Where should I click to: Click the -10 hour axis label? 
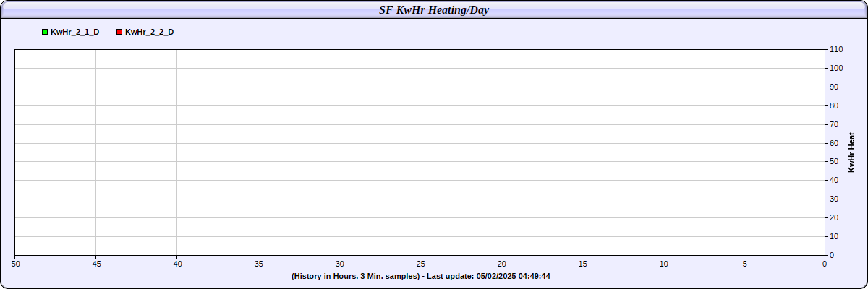pos(663,264)
